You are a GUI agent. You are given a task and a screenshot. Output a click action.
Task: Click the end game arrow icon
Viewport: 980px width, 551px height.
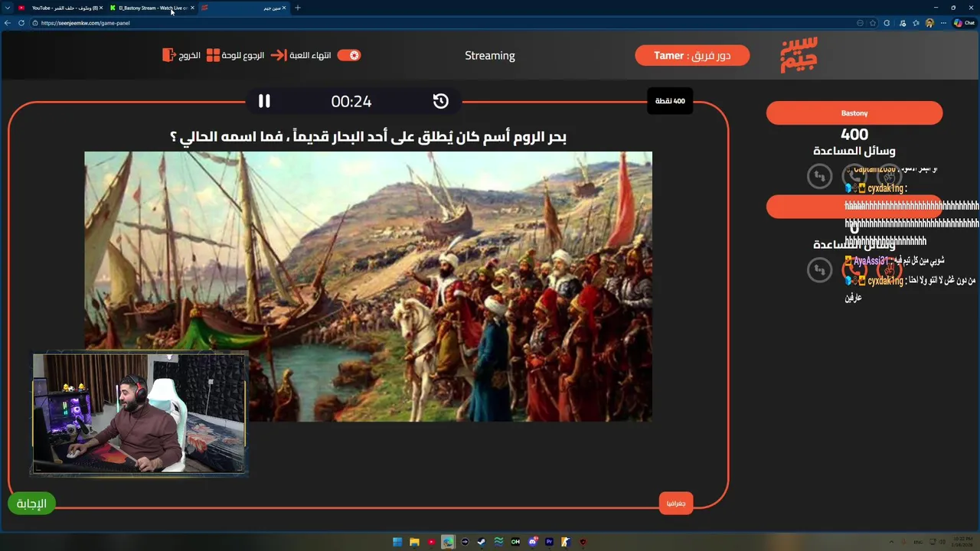click(278, 55)
